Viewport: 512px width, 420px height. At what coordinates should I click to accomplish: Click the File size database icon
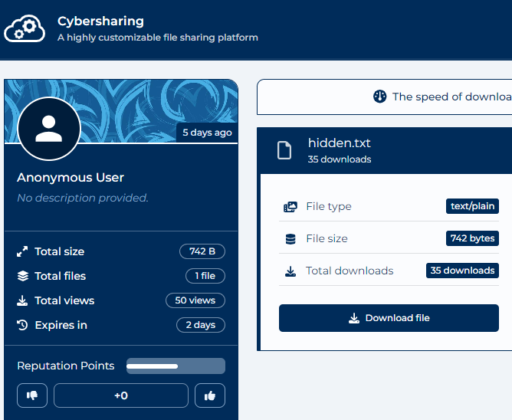[290, 239]
